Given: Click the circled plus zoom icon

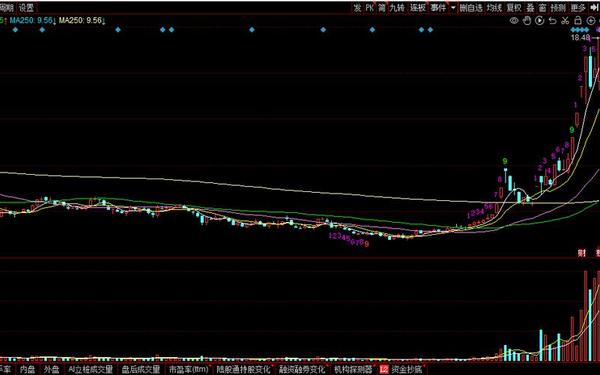Looking at the screenshot, I should [591, 21].
